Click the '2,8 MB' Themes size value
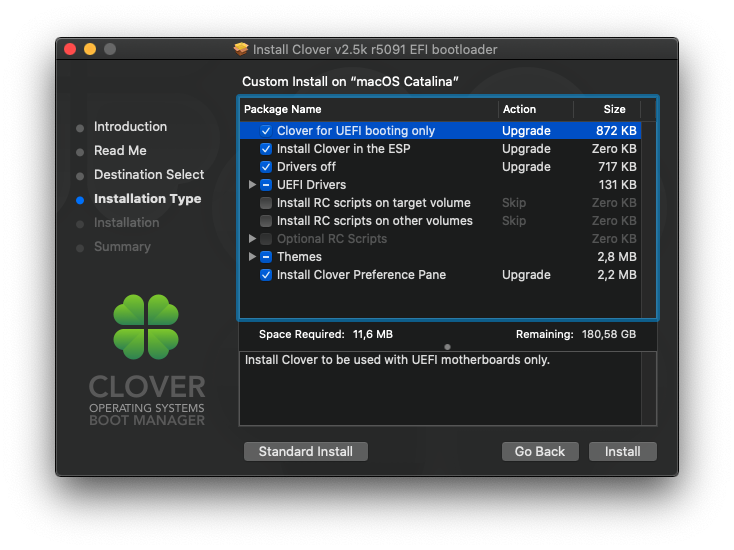Viewport: 734px width, 550px height. click(x=617, y=257)
